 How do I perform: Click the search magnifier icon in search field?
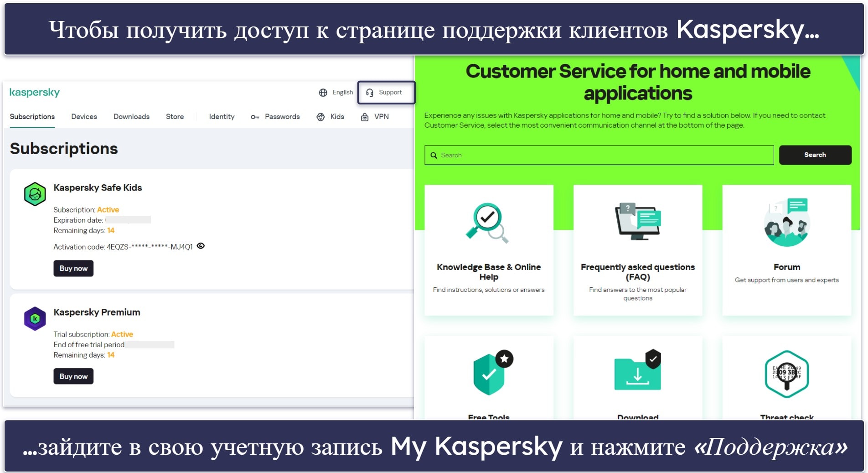[x=434, y=156]
